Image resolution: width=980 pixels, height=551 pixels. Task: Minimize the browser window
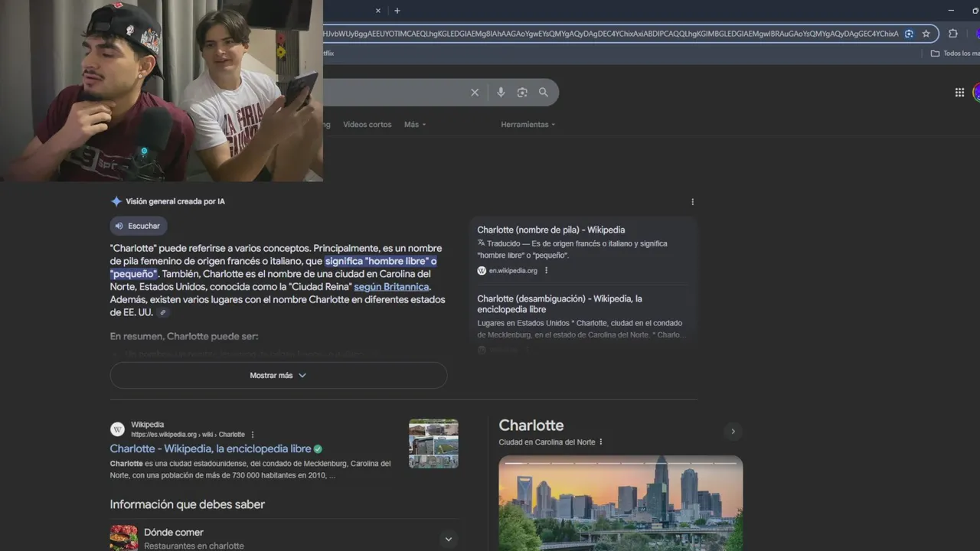[951, 11]
